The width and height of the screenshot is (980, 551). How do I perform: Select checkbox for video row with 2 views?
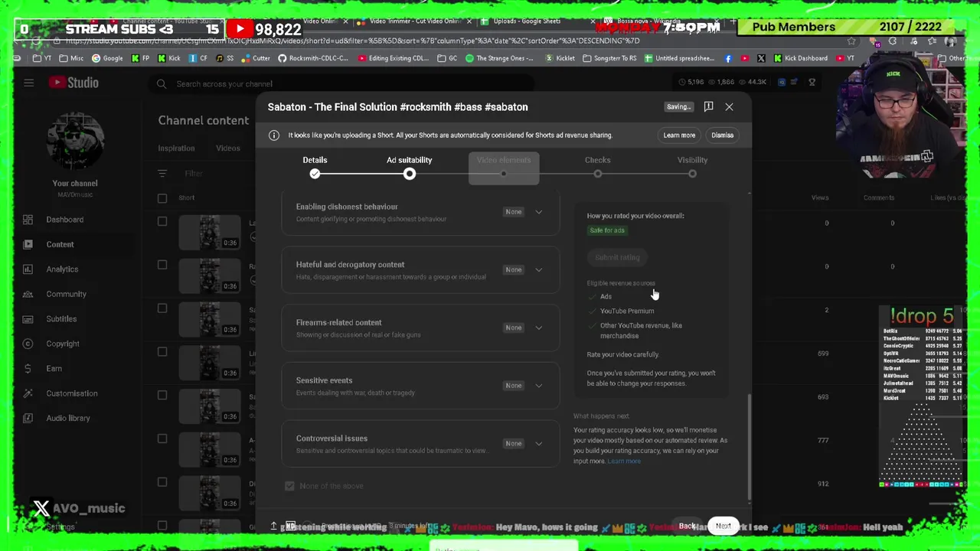[x=162, y=308]
